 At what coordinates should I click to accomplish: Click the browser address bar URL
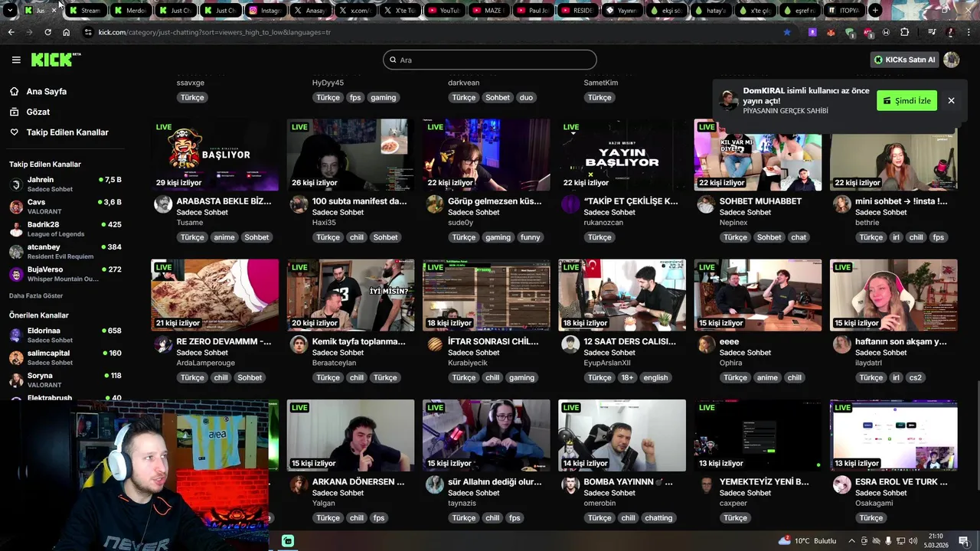(214, 32)
